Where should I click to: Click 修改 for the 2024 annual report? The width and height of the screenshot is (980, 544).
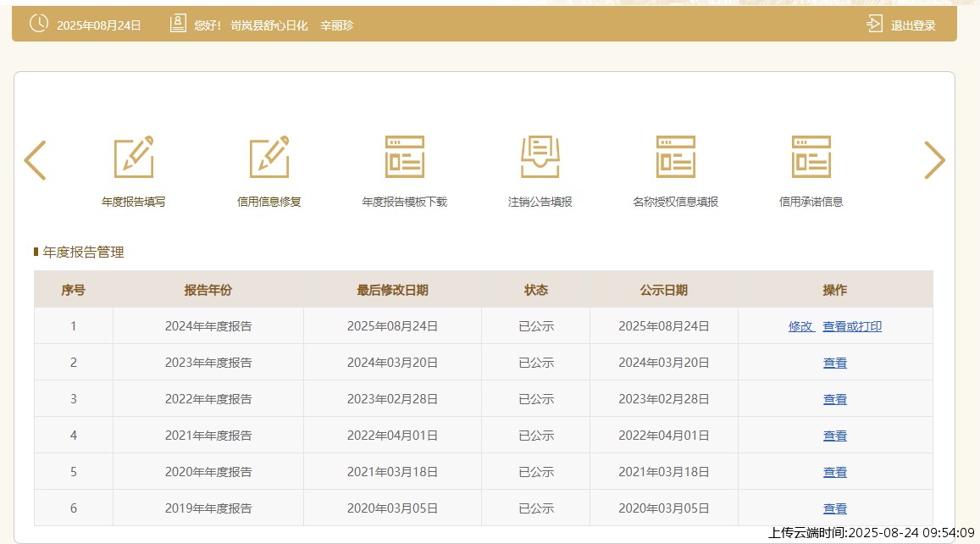tap(801, 326)
